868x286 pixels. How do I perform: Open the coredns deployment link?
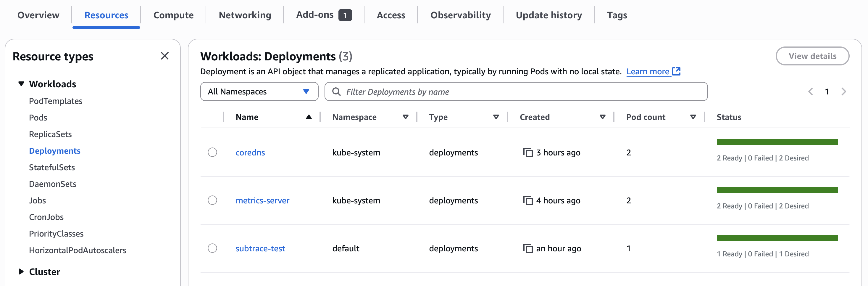tap(250, 152)
